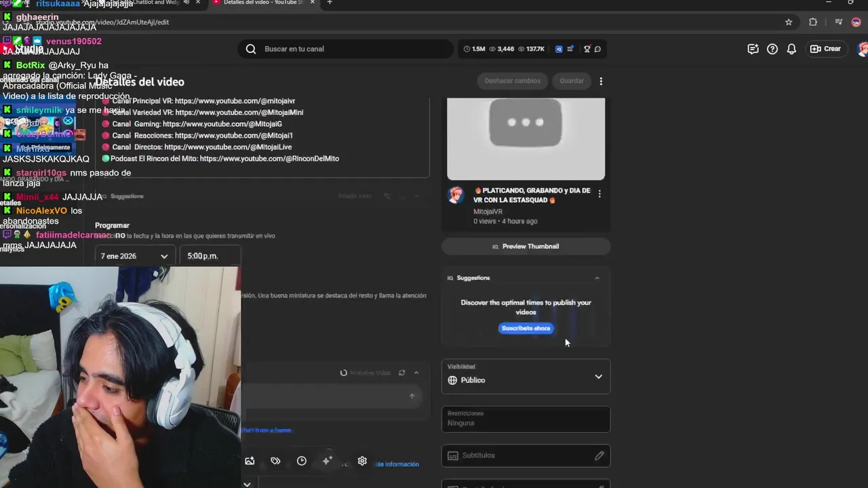The width and height of the screenshot is (868, 488).
Task: Click the Restricciones Ninguna field
Action: (526, 419)
